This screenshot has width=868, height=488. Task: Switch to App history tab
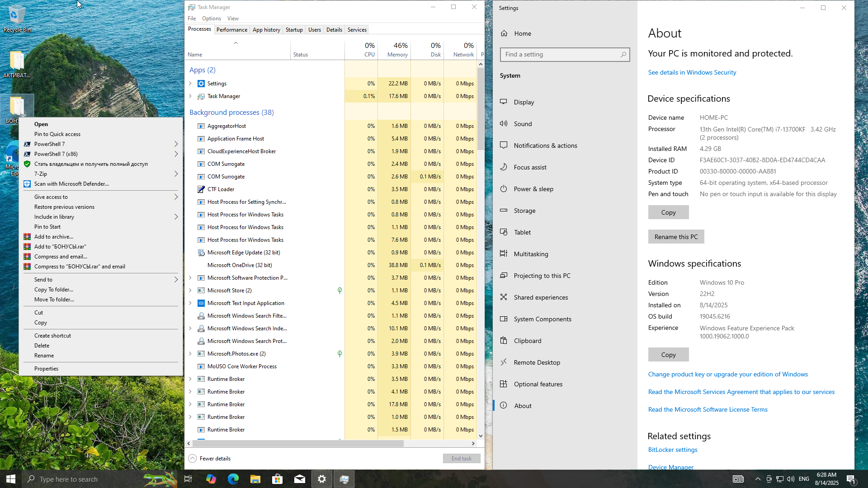pos(266,30)
